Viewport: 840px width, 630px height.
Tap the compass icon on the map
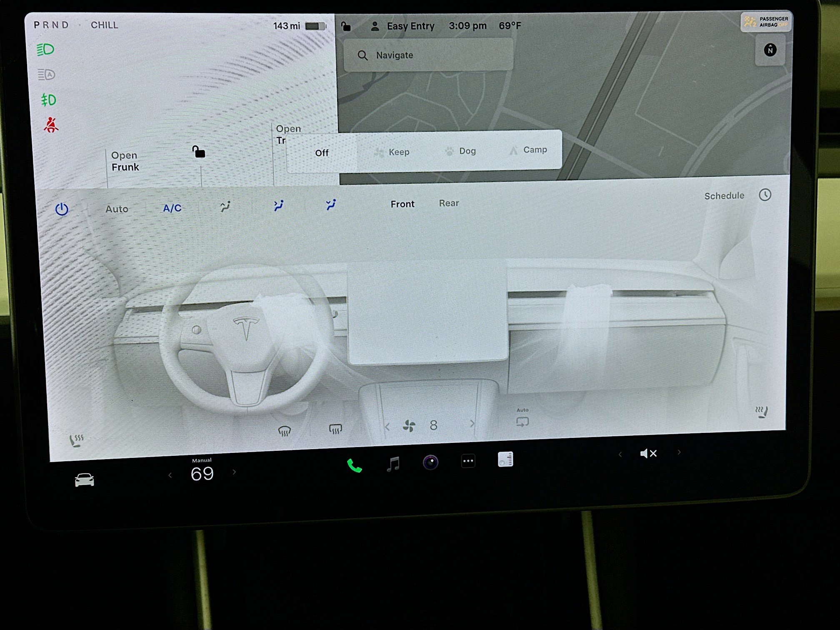770,50
